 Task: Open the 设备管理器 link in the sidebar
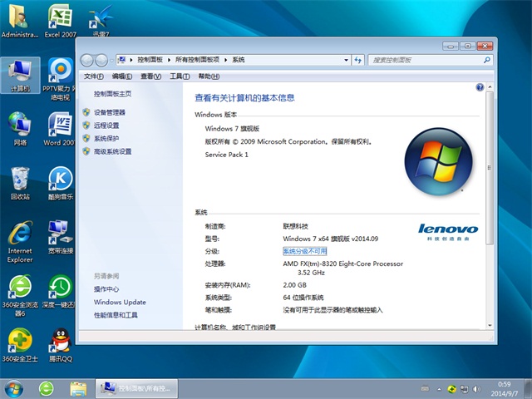(109, 112)
